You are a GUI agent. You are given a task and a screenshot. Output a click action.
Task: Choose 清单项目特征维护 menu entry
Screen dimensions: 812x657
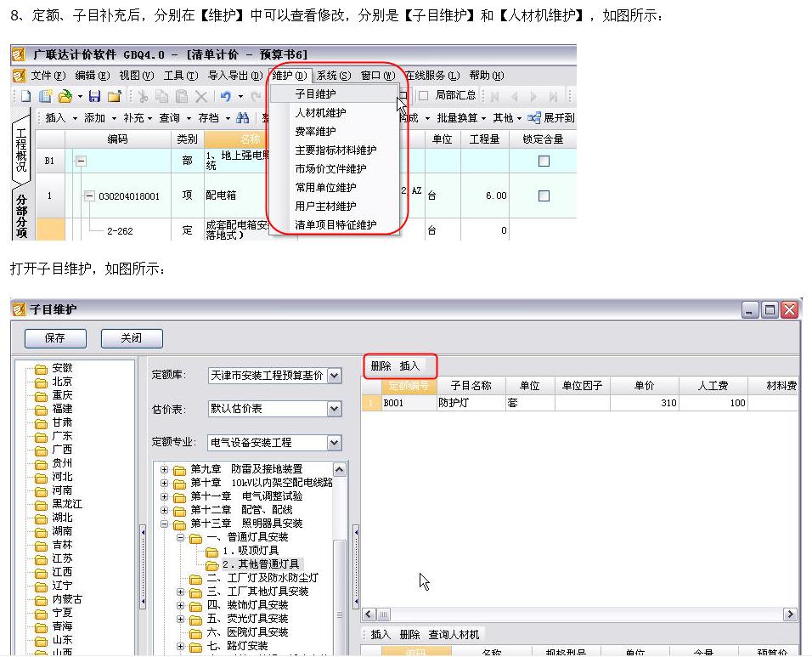point(335,225)
